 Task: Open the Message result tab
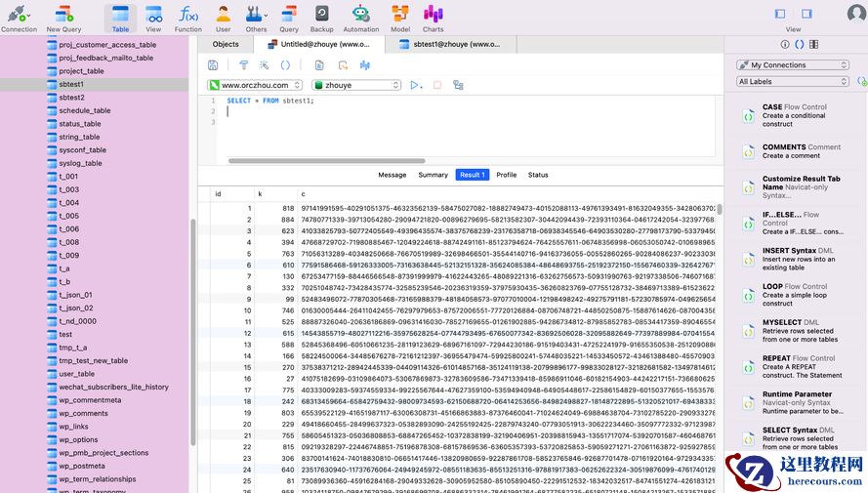tap(392, 175)
